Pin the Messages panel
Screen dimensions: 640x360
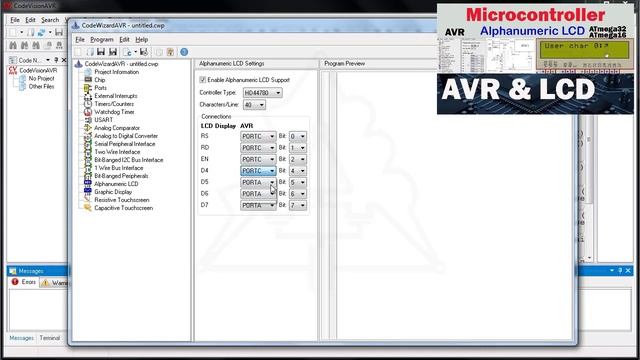tap(620, 270)
